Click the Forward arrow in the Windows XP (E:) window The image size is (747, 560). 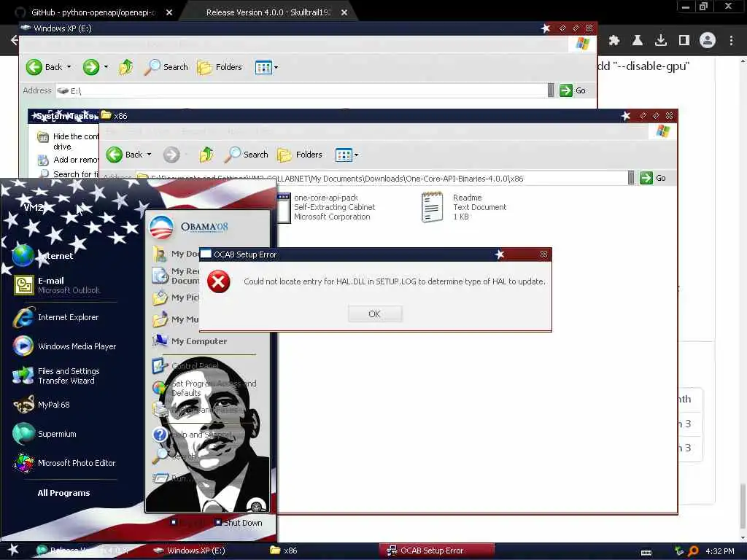click(91, 67)
